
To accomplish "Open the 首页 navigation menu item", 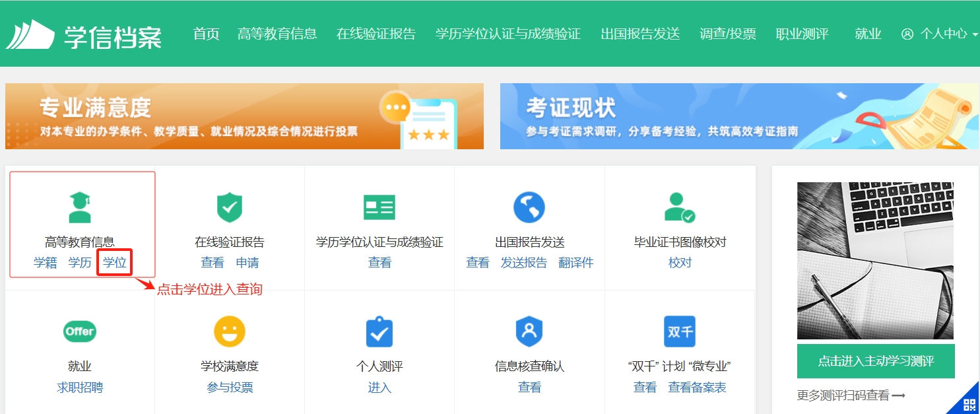I will point(205,34).
